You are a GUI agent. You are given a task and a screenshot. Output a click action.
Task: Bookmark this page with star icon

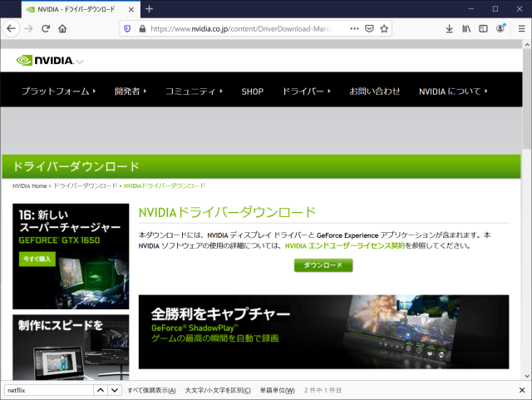click(x=384, y=28)
